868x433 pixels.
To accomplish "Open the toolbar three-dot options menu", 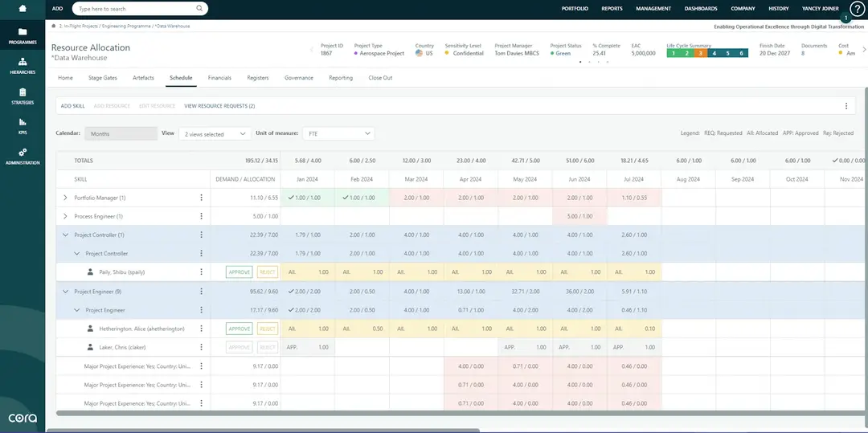I will point(845,106).
